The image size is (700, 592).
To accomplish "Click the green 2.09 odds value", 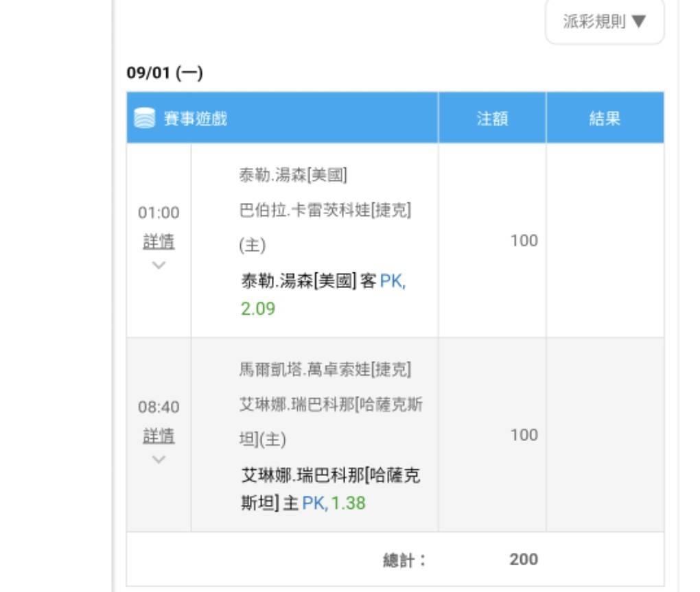I will [257, 309].
